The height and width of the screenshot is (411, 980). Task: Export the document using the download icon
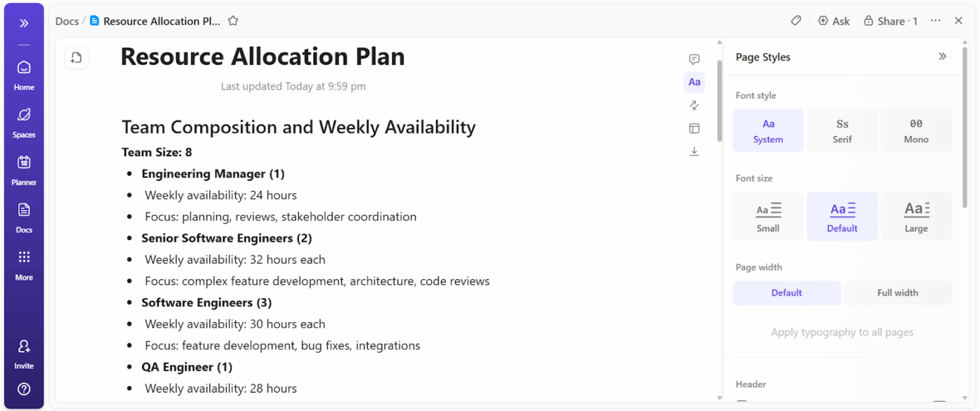click(x=694, y=151)
